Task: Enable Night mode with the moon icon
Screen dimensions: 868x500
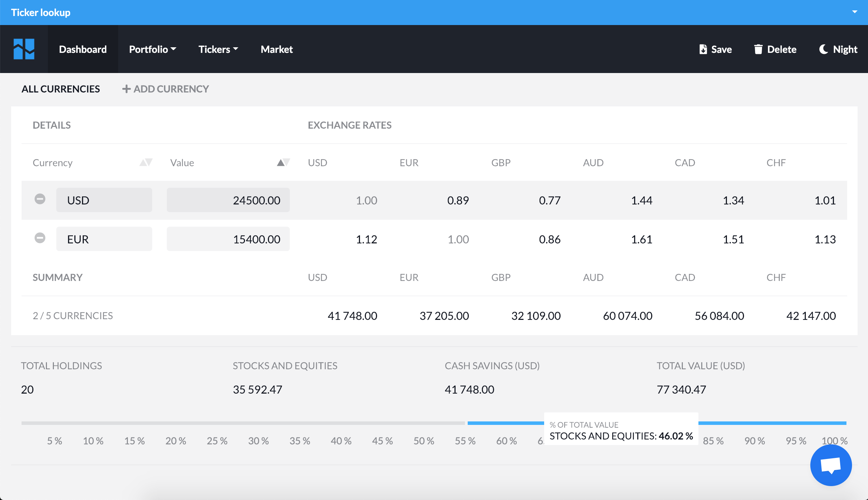Action: pos(824,49)
